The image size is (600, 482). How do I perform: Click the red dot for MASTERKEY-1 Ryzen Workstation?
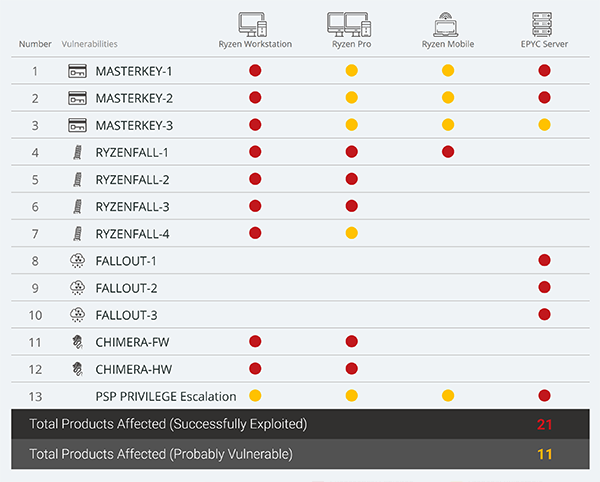point(255,71)
